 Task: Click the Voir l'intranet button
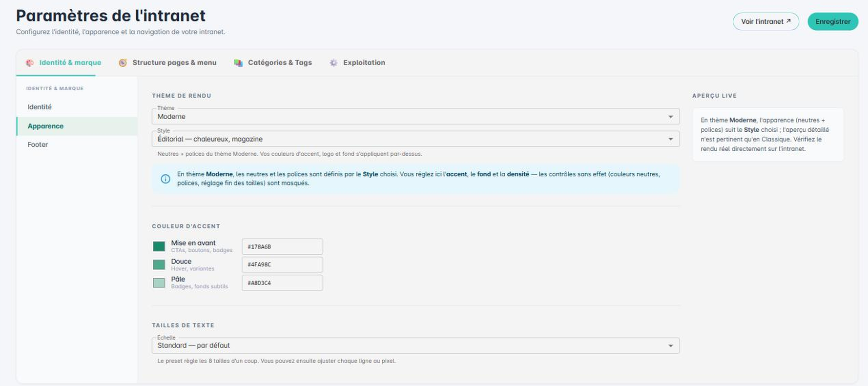tap(766, 21)
